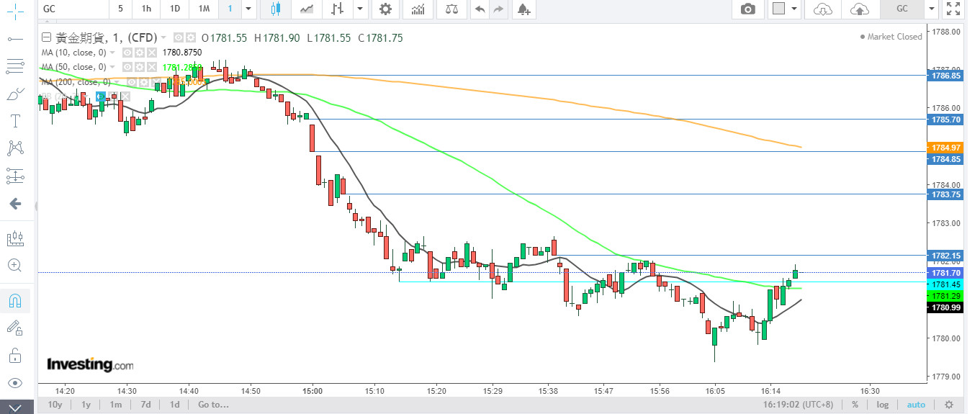The height and width of the screenshot is (414, 980).
Task: Set the chart range to 7d
Action: coord(145,405)
